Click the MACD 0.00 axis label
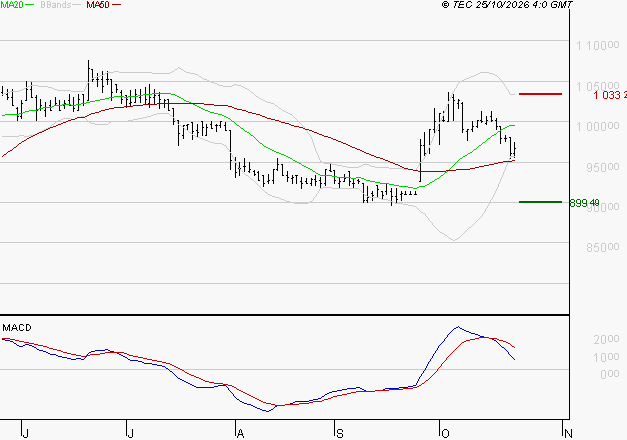This screenshot has height=440, width=627. [610, 374]
